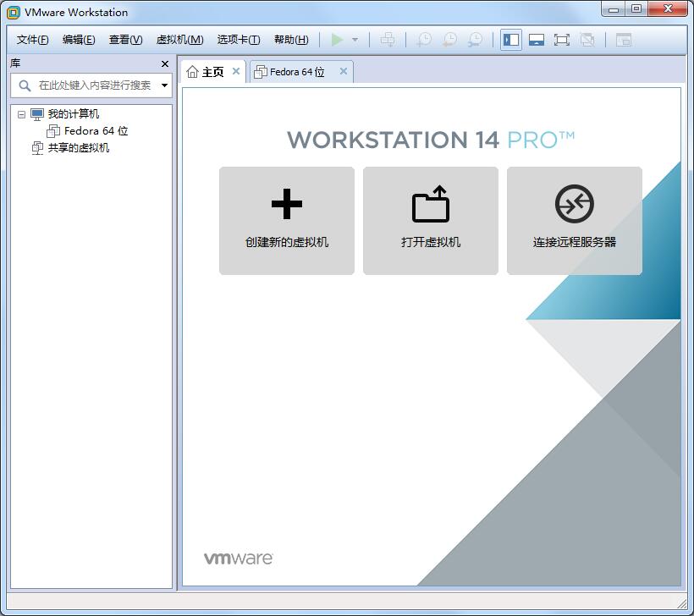The width and height of the screenshot is (694, 616).
Task: Send Ctrl+Alt+Del to the guest
Action: 388,39
